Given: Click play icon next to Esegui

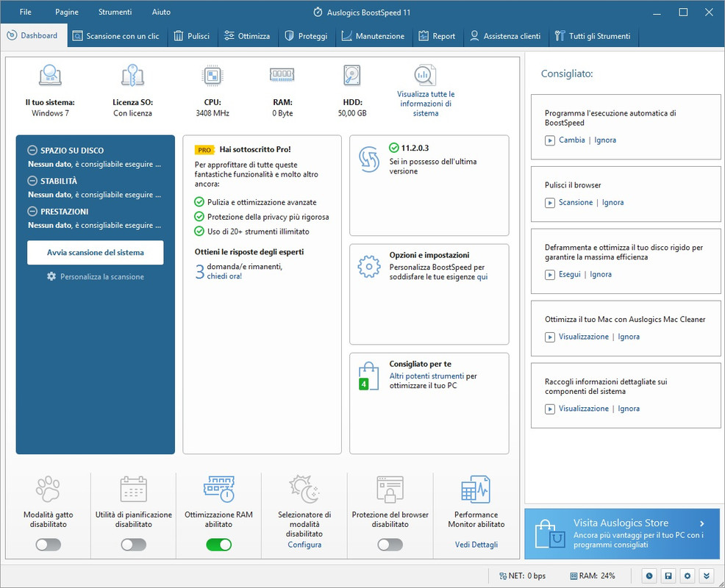Looking at the screenshot, I should [x=550, y=275].
